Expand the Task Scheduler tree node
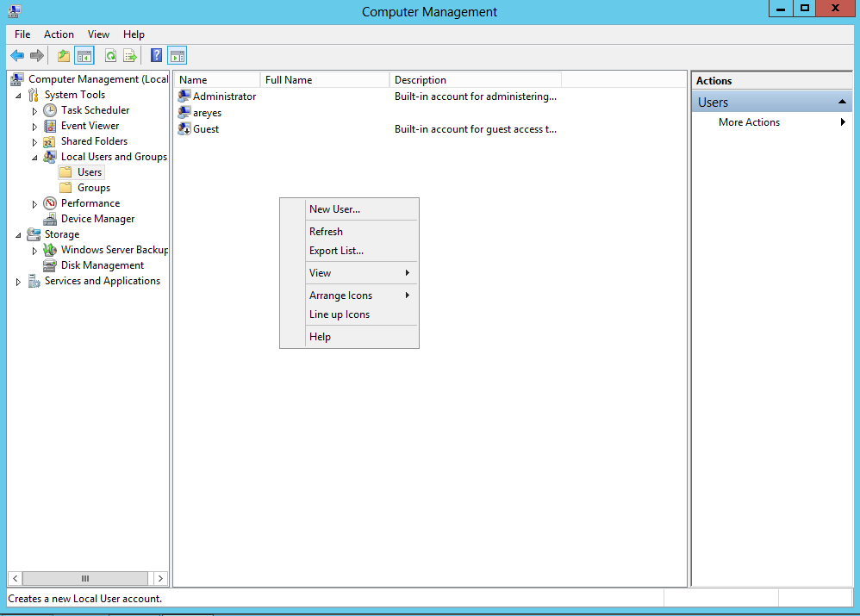The width and height of the screenshot is (860, 616). [x=35, y=111]
